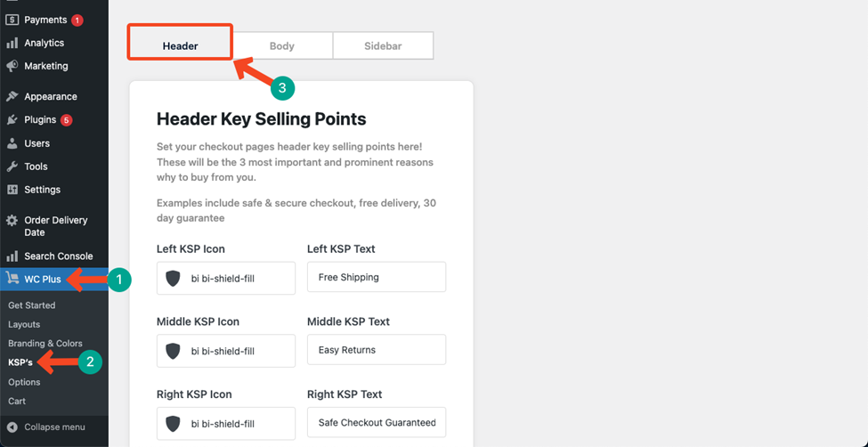Click the Plugins plug icon
868x447 pixels.
12,119
